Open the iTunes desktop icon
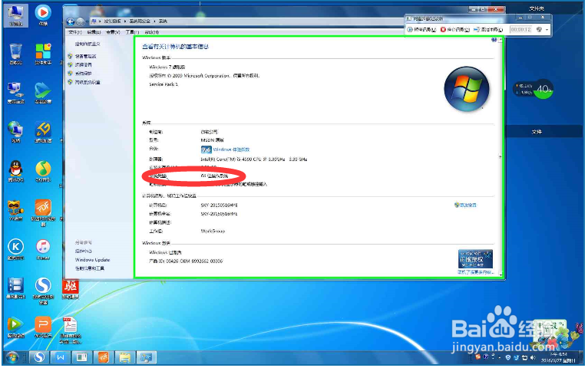This screenshot has width=588, height=368. (x=43, y=249)
